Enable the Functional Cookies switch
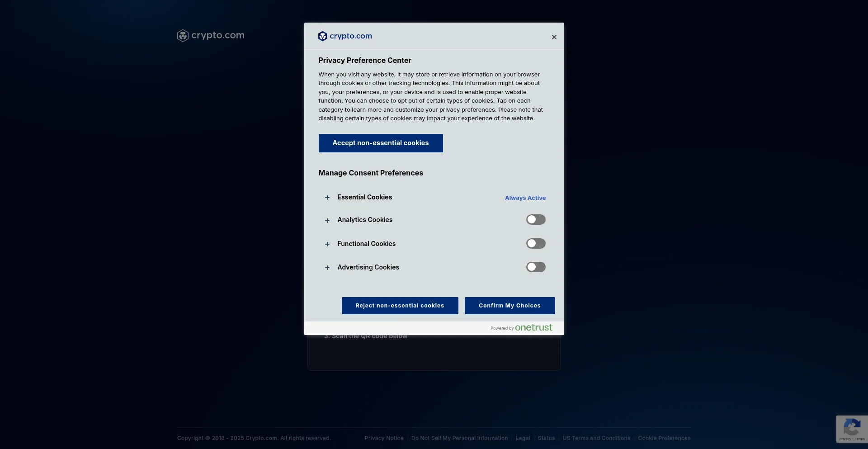The height and width of the screenshot is (449, 868). tap(536, 244)
